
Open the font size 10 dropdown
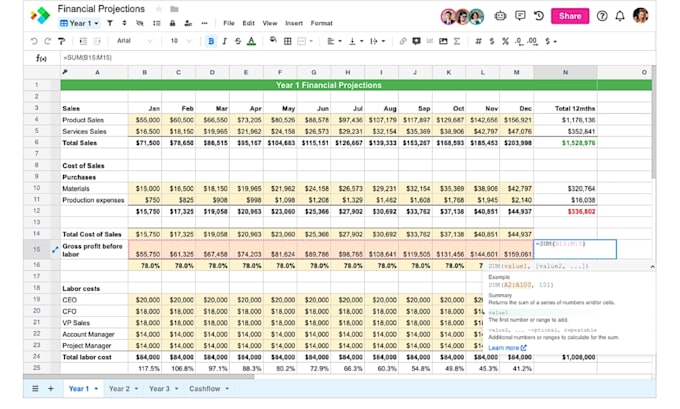click(x=181, y=41)
